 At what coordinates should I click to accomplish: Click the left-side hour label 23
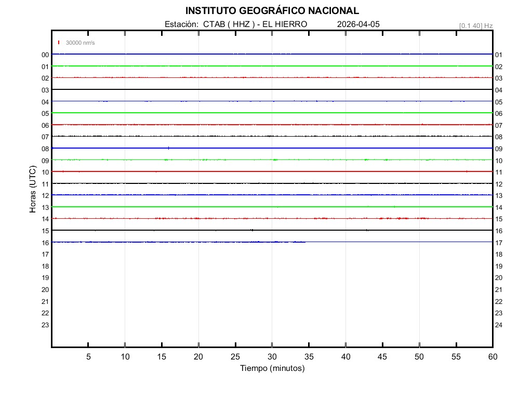[45, 325]
